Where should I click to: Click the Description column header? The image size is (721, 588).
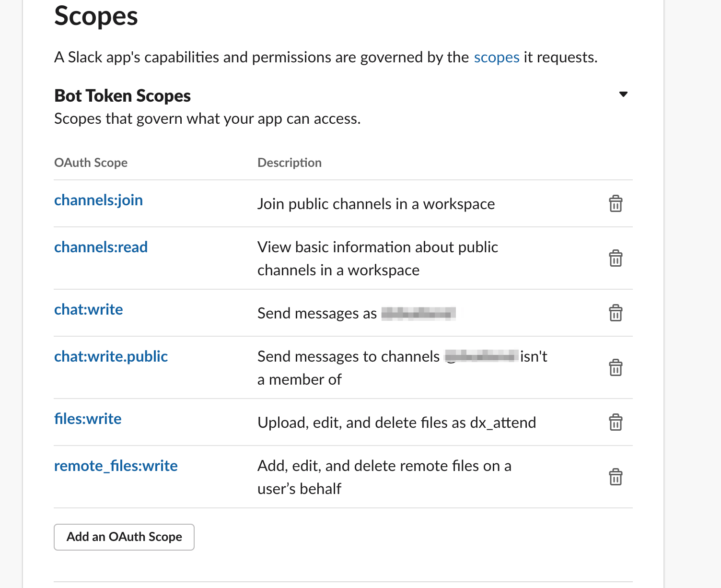point(289,163)
